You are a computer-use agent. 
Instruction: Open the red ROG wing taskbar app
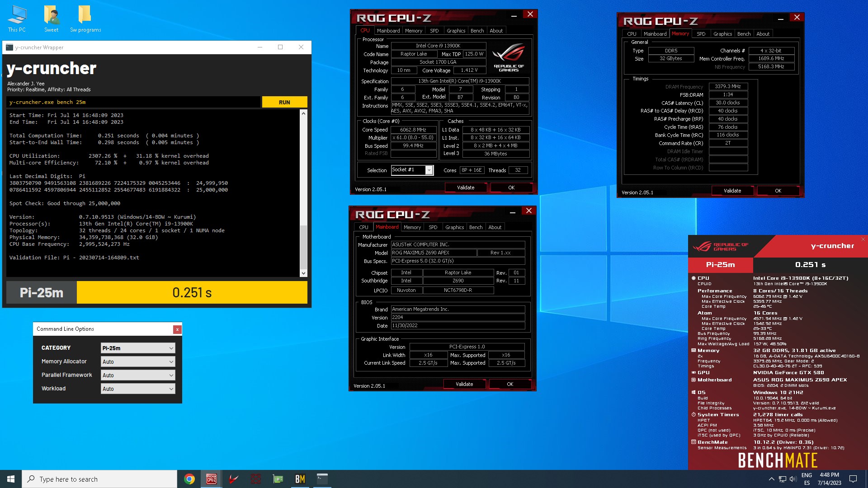tap(233, 479)
